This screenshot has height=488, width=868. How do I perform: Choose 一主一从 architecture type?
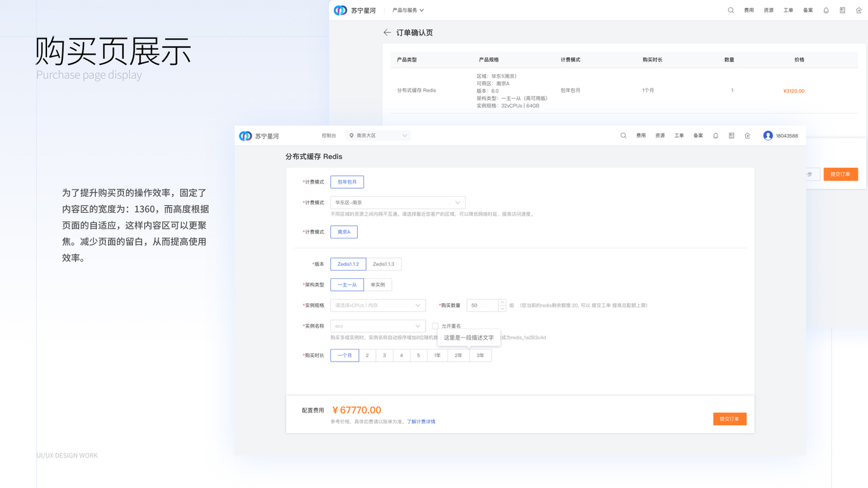(347, 285)
